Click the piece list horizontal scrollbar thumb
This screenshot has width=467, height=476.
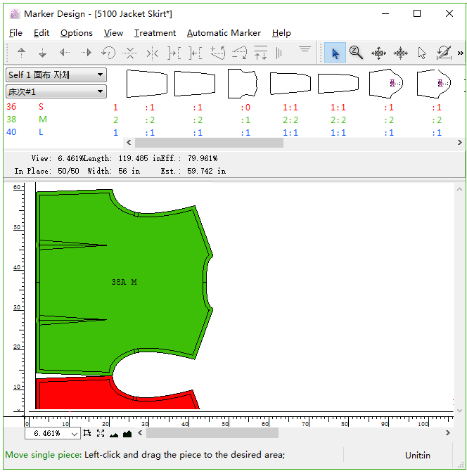209,142
